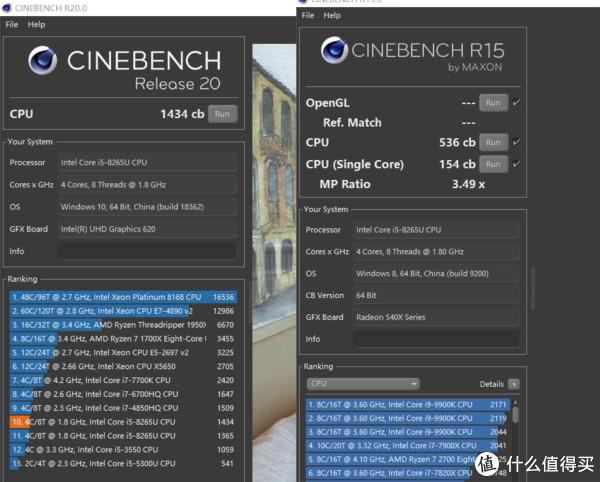This screenshot has height=482, width=600.
Task: Select ranking row 'Intel Xeon Platinum 8168 CPU'
Action: coord(123,297)
